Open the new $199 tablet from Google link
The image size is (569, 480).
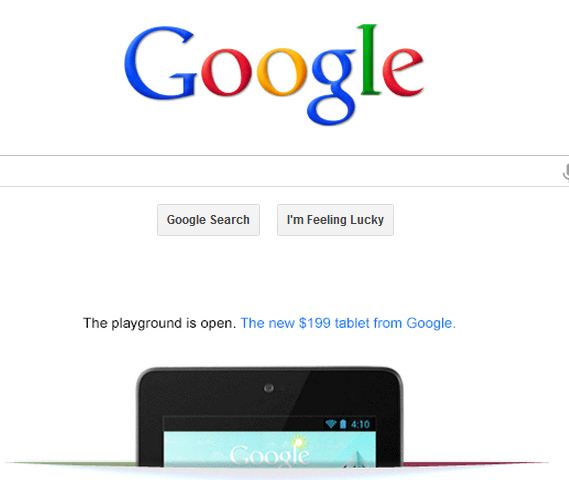(x=348, y=323)
